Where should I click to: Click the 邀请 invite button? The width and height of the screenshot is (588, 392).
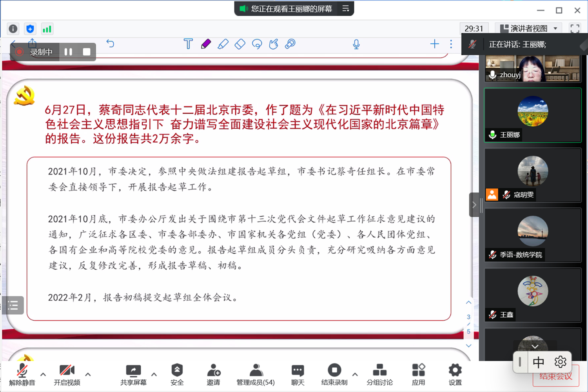(x=213, y=374)
